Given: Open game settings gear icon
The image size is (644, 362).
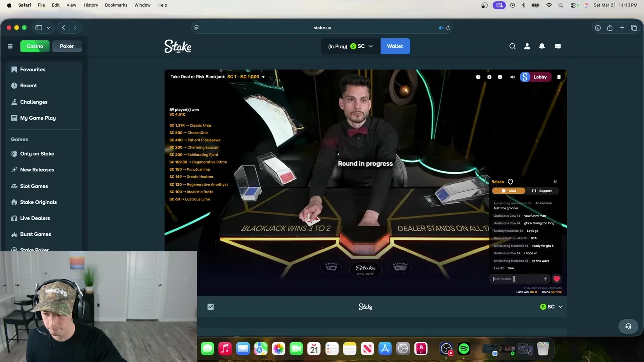Looking at the screenshot, I should point(489,77).
